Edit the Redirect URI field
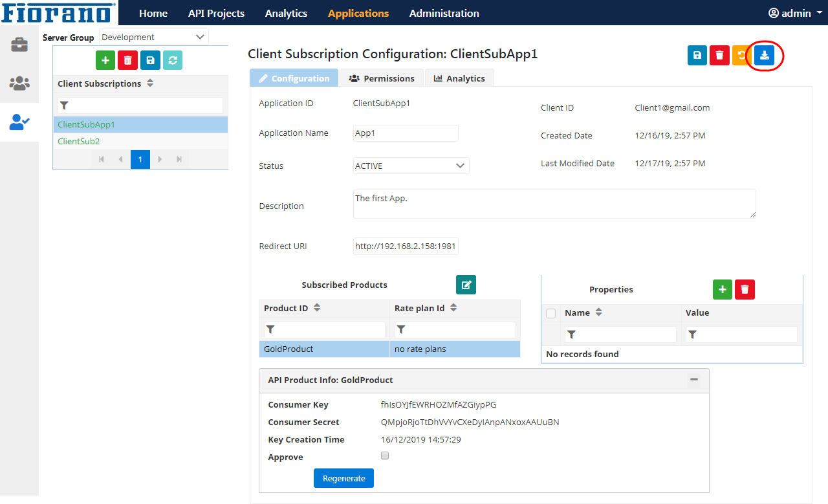Screen dimensions: 828x504 point(406,247)
